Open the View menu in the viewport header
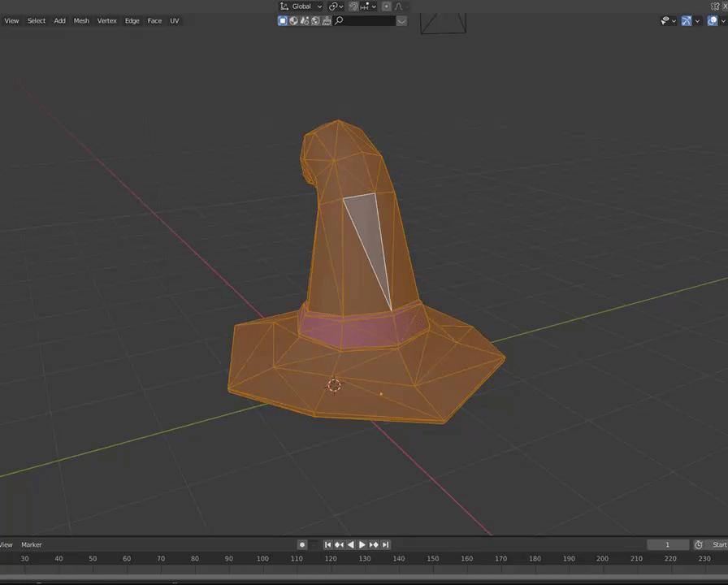The width and height of the screenshot is (728, 585). (x=11, y=21)
